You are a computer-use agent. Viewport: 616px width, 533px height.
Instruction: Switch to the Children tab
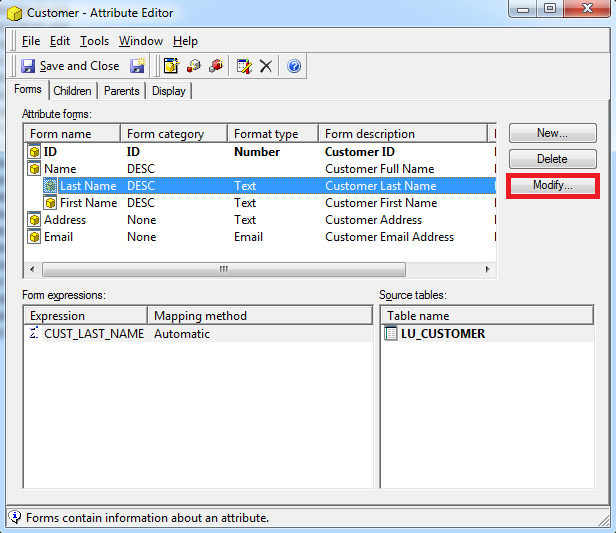72,91
